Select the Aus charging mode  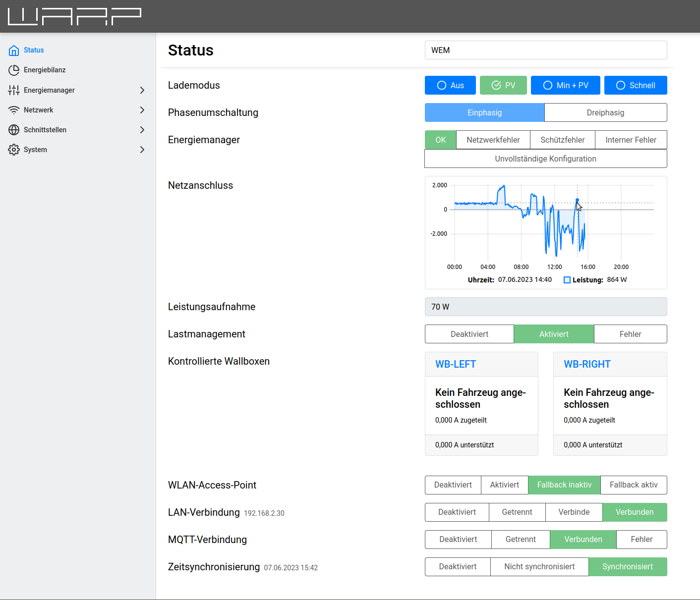(450, 85)
